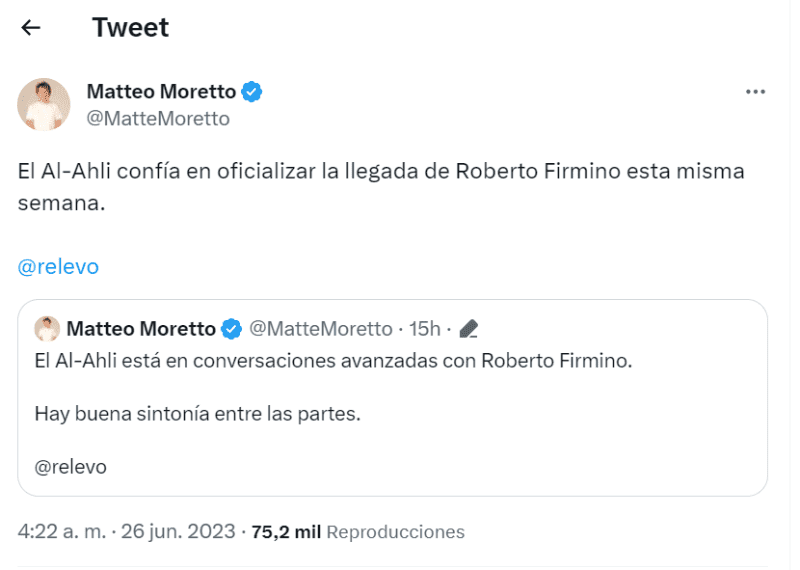Click the @MatteMoretto handle under the main author name

[x=158, y=119]
